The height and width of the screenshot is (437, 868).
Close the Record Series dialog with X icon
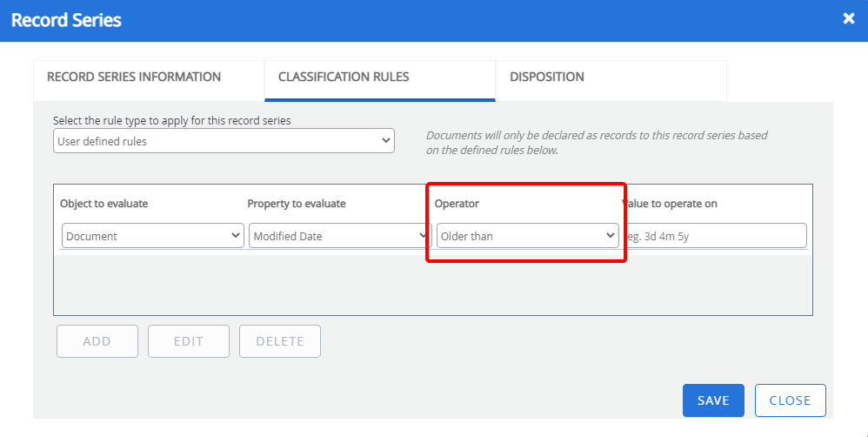pyautogui.click(x=849, y=18)
